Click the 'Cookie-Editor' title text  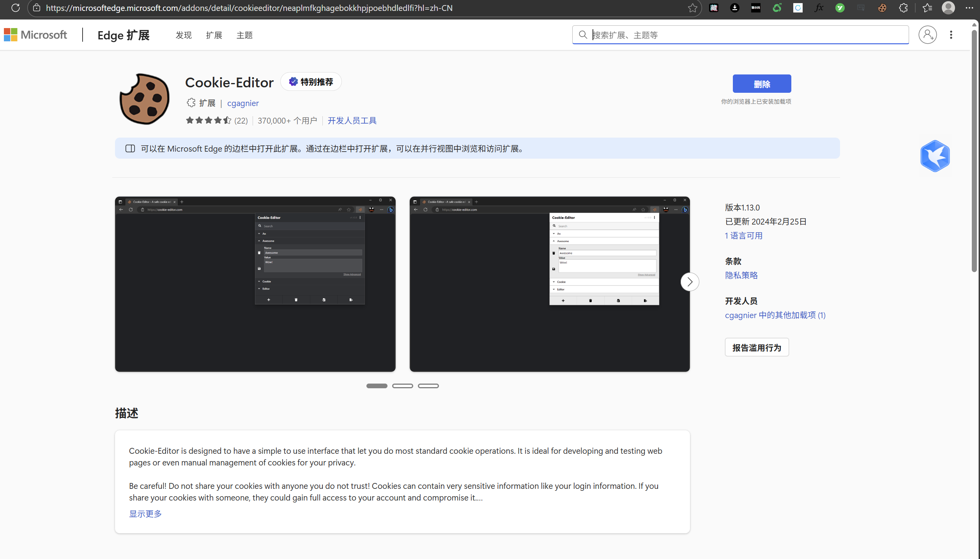tap(229, 83)
